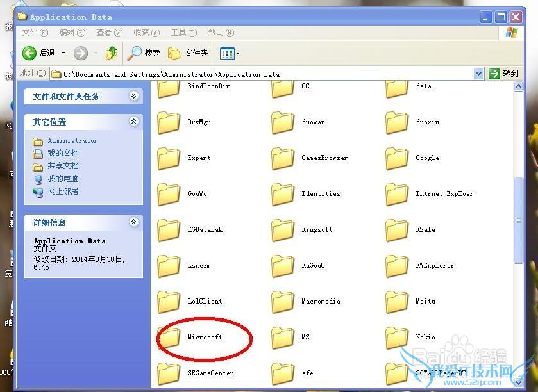
Task: Click the vertical scrollbar up arrow
Action: [519, 86]
